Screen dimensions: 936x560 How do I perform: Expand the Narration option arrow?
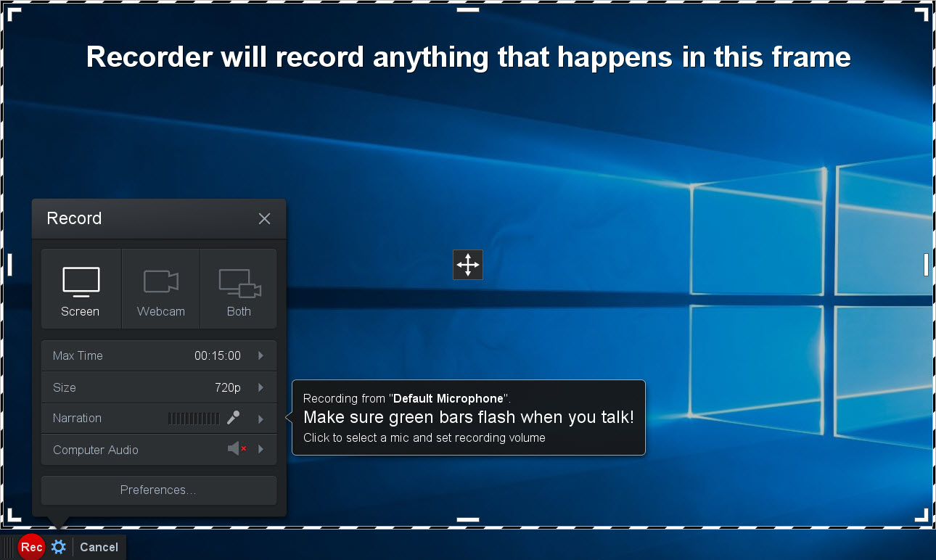[260, 419]
